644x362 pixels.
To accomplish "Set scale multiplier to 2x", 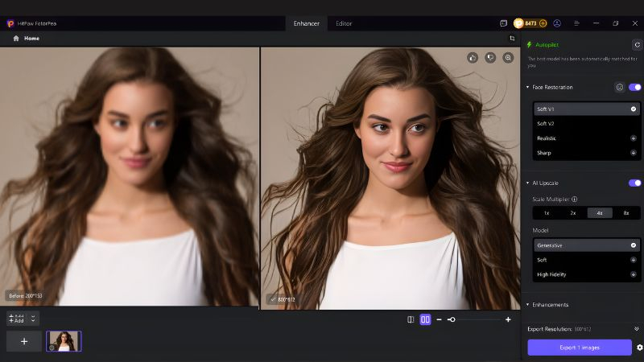I will pyautogui.click(x=573, y=213).
